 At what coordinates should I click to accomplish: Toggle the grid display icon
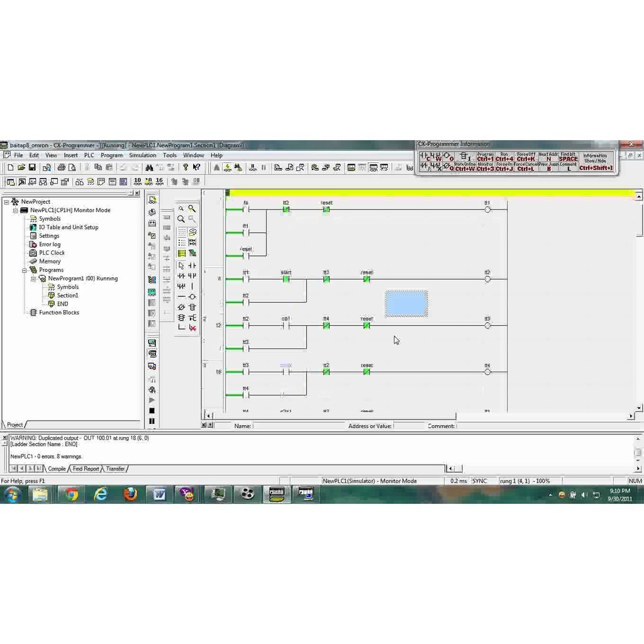point(181,232)
